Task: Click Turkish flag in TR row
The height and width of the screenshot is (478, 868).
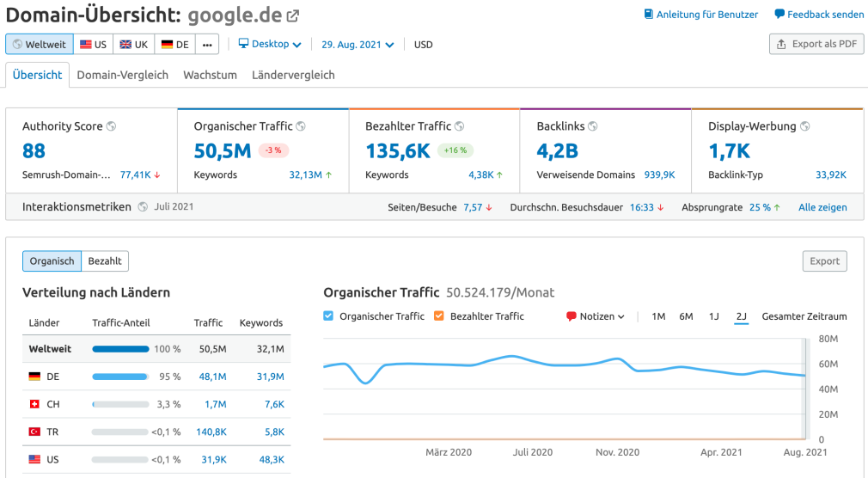Action: click(x=34, y=432)
